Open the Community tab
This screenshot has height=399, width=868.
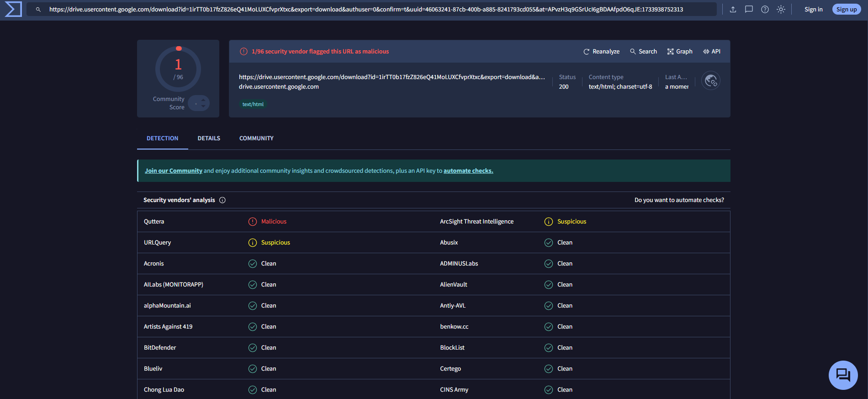click(x=256, y=138)
